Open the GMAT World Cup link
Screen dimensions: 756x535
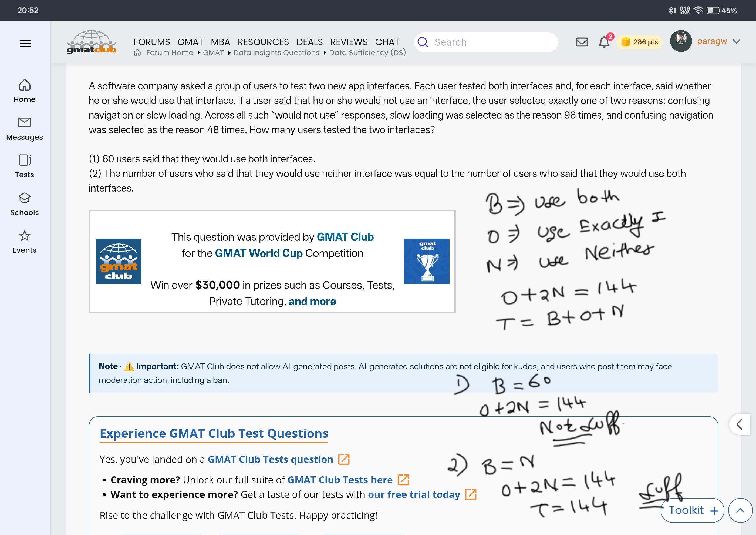coord(259,253)
